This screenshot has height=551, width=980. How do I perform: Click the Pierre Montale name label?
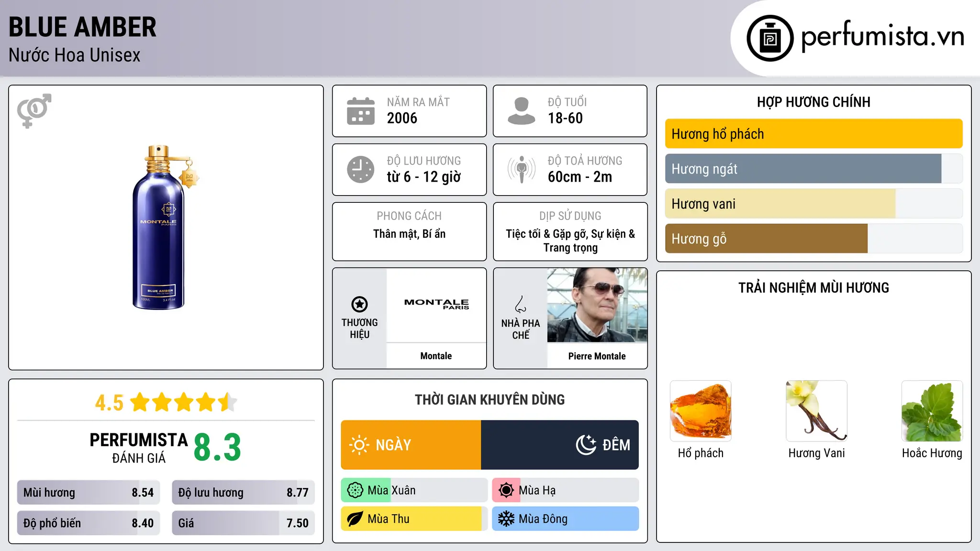(x=597, y=356)
